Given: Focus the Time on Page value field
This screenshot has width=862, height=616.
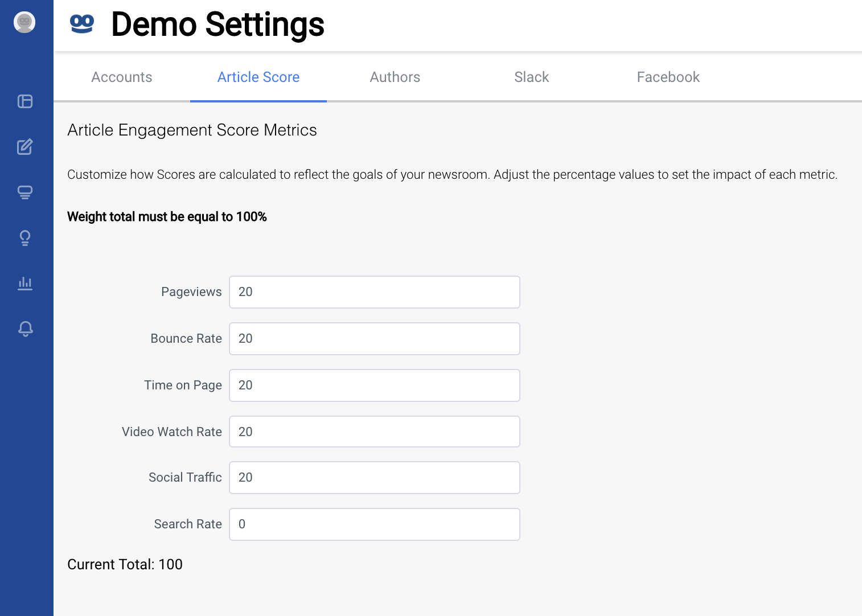Looking at the screenshot, I should (x=374, y=385).
